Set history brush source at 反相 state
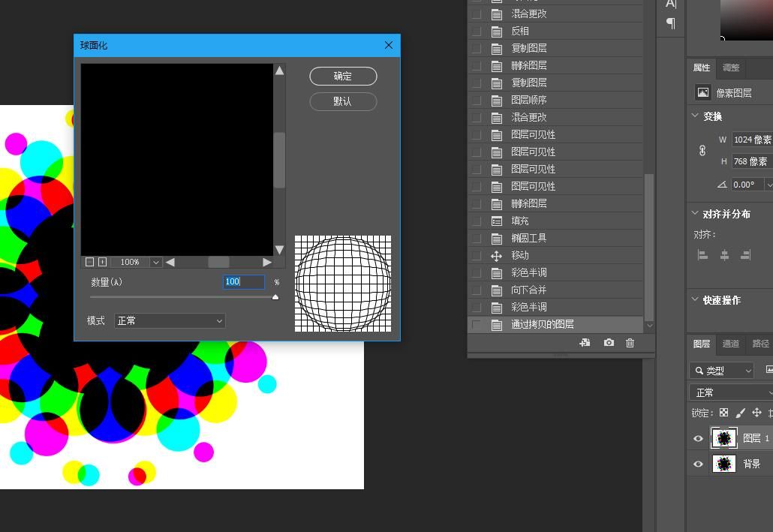The image size is (773, 532). click(477, 31)
